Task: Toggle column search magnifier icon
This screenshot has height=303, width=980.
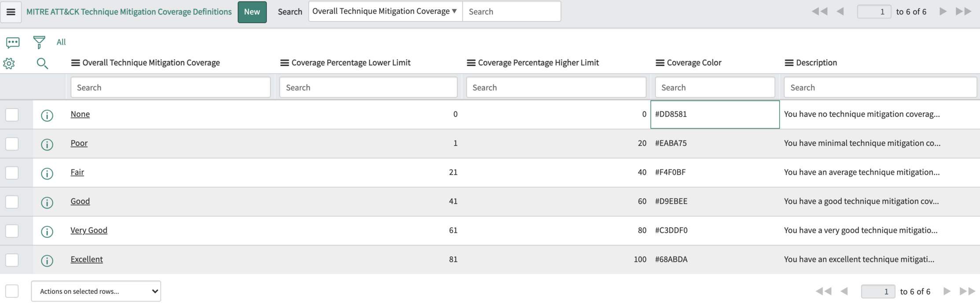Action: [42, 63]
